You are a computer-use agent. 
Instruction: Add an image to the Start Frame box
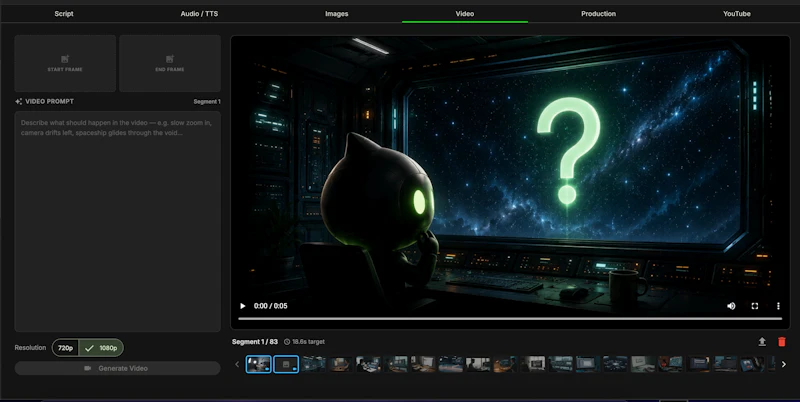pos(65,63)
